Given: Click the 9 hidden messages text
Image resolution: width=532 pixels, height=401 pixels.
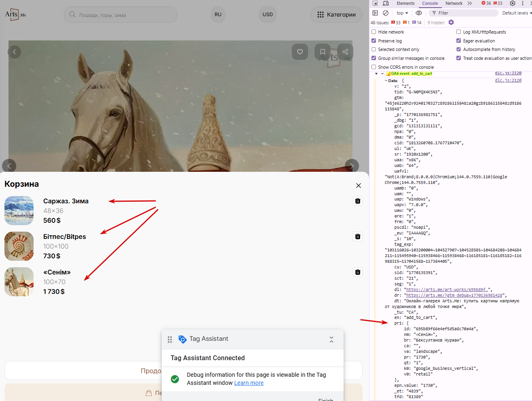Looking at the screenshot, I should click(436, 23).
